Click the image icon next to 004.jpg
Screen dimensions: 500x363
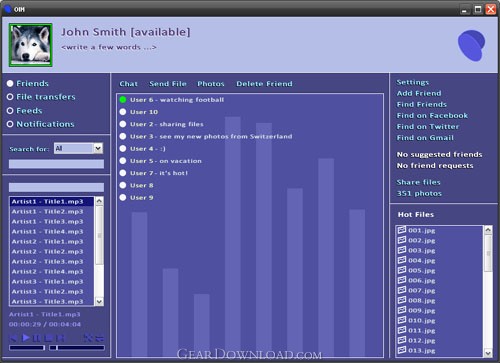[402, 260]
